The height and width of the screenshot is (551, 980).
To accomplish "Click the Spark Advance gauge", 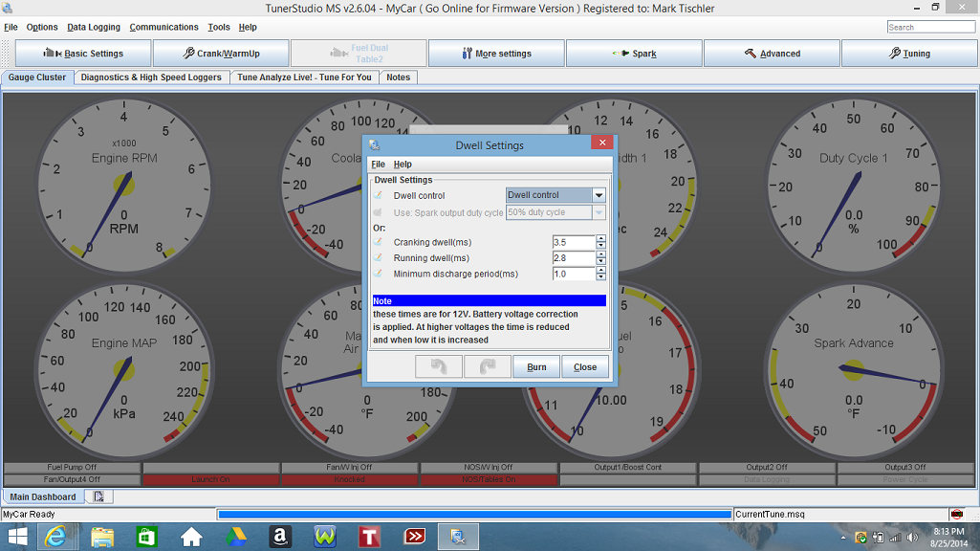I will click(x=853, y=370).
